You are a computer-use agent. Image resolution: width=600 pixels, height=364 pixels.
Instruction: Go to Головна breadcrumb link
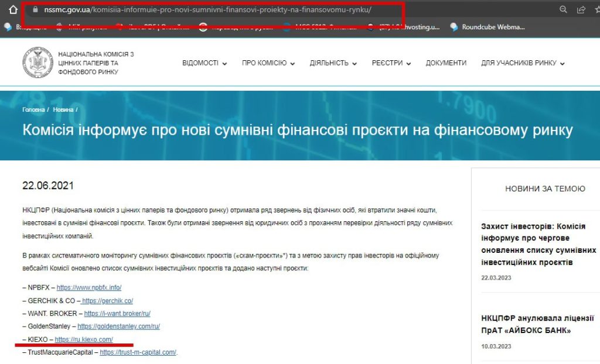tap(33, 109)
